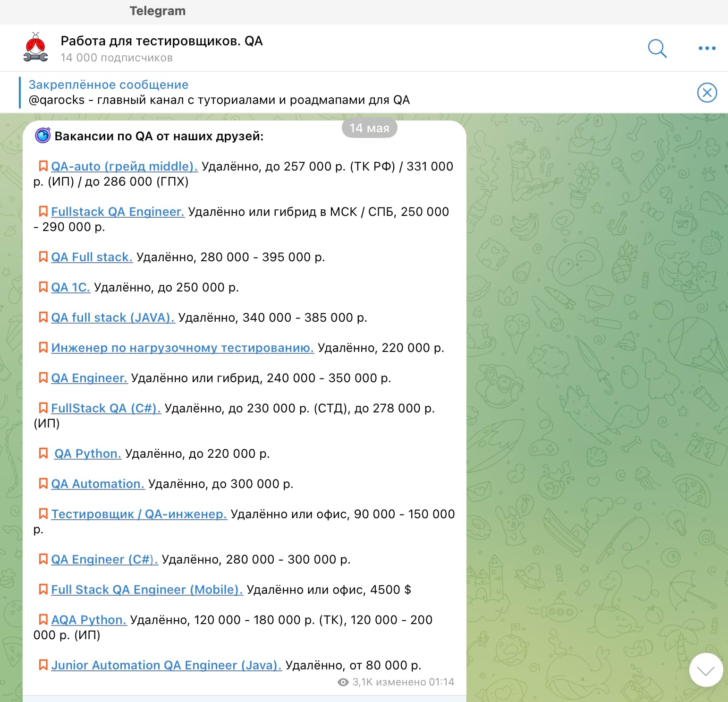Screen dimensions: 728x702
Task: Click the 14 000 подписчиков subscriber count
Action: [x=117, y=58]
